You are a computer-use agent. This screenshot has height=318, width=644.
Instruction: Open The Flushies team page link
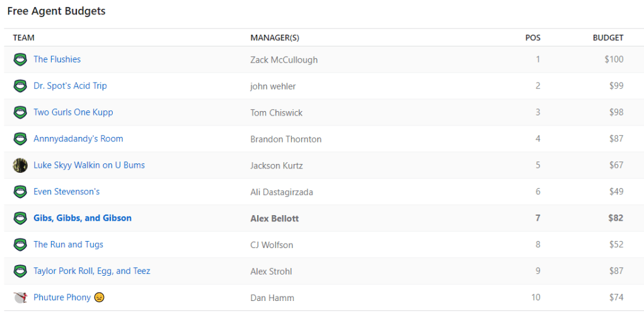coord(57,59)
